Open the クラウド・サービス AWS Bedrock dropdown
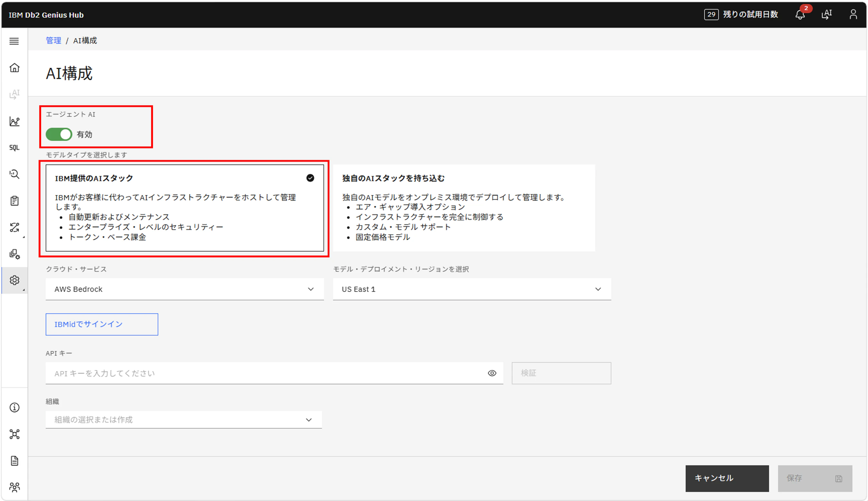Screen dimensions: 868x501 185,289
